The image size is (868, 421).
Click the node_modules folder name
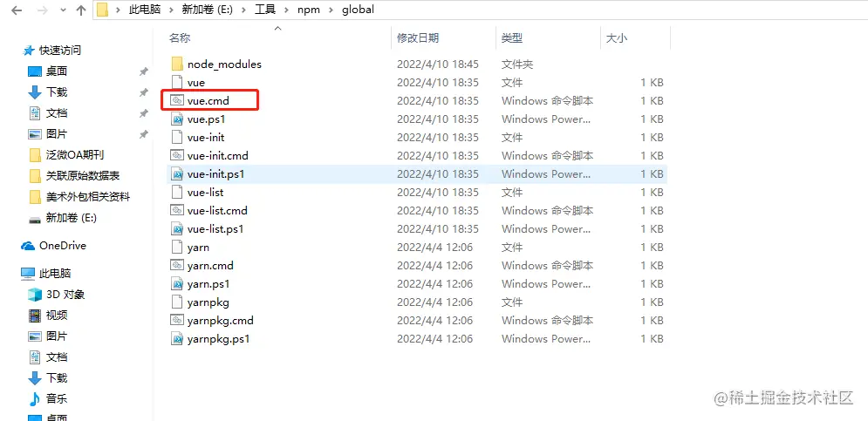(224, 65)
